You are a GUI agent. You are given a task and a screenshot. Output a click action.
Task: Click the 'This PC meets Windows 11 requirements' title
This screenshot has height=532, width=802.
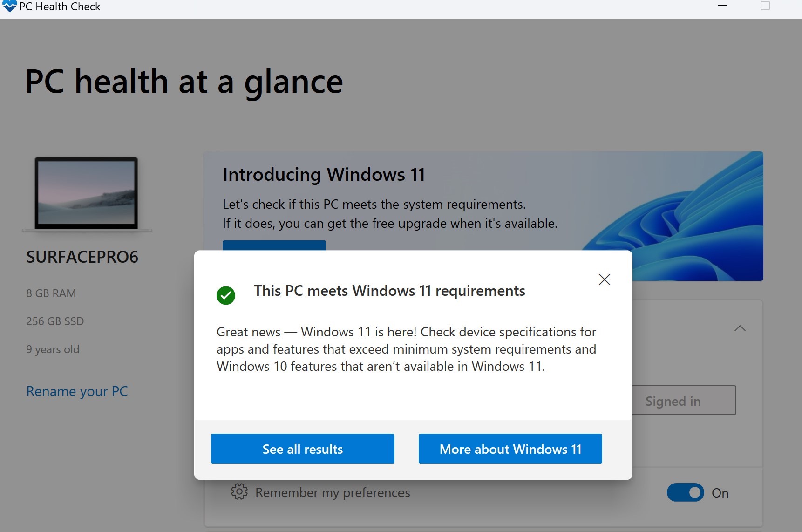click(x=389, y=291)
